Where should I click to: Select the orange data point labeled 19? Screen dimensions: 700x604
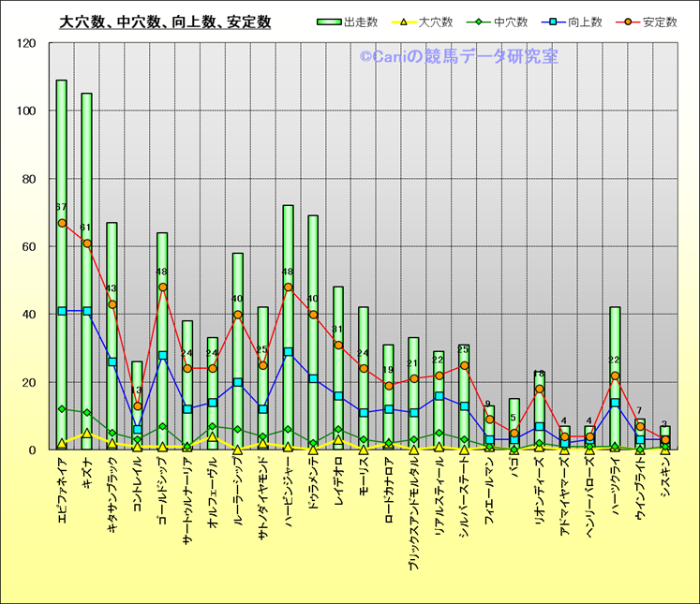click(389, 386)
